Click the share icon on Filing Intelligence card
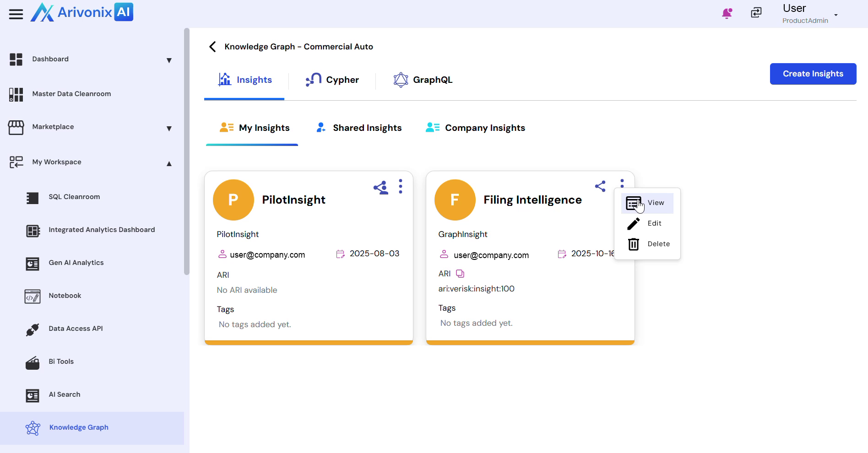This screenshot has height=453, width=868. (x=600, y=186)
